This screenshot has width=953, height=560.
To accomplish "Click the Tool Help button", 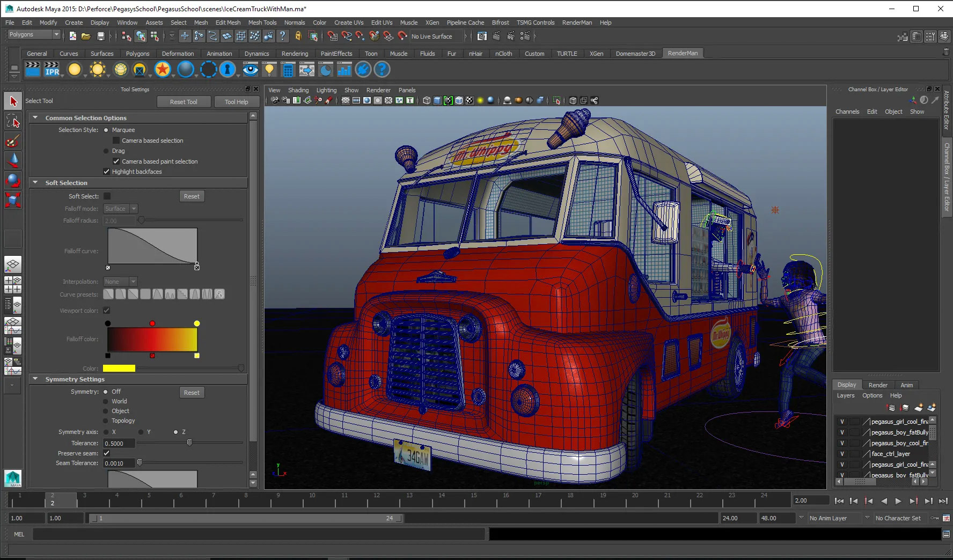I will point(236,102).
